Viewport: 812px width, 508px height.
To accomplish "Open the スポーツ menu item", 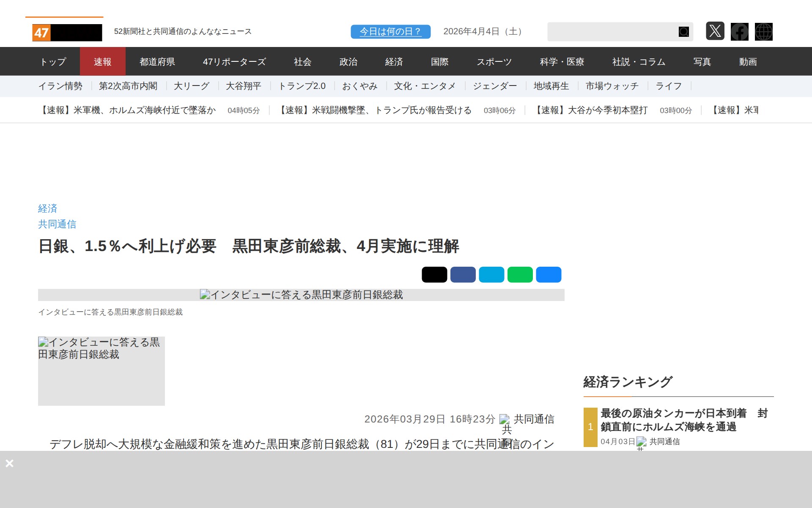I will 494,61.
